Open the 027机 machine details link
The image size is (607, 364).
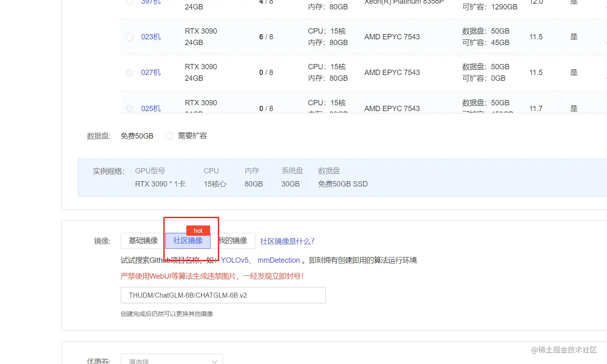(x=151, y=73)
